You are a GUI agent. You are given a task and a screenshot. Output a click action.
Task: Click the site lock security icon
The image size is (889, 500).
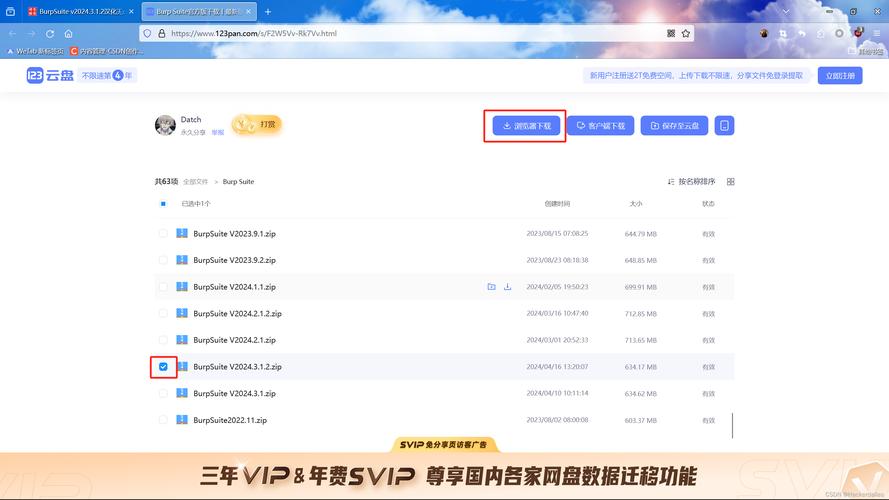pyautogui.click(x=162, y=33)
